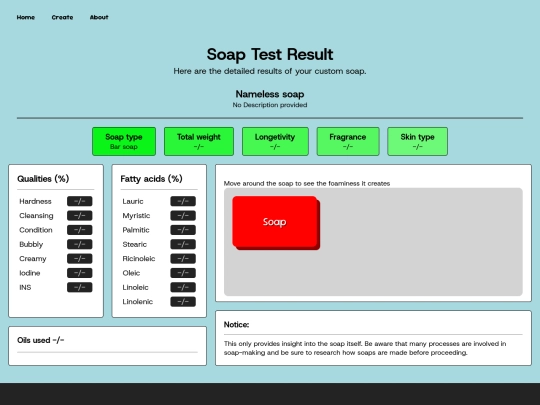This screenshot has width=540, height=405.
Task: Click the Ricinoleic label
Action: point(139,259)
